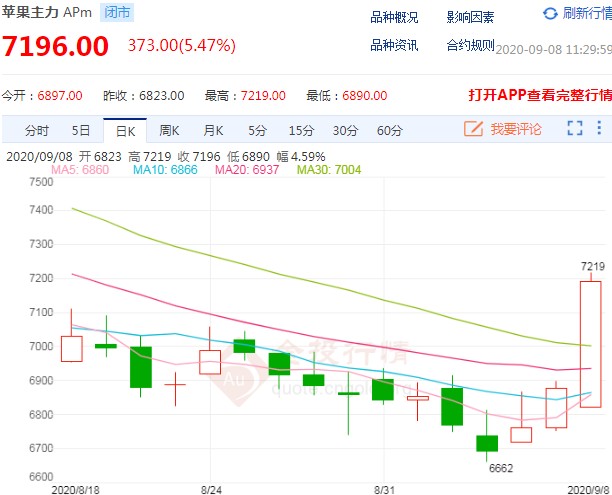Viewport: 612px width, 495px height.
Task: Click the MA20: 6937 legend label
Action: [x=247, y=170]
